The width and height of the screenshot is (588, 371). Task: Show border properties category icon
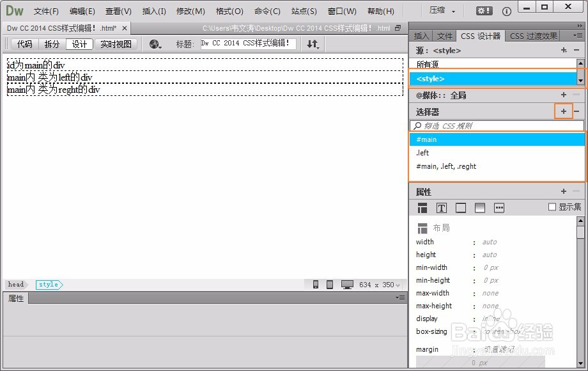click(x=461, y=208)
